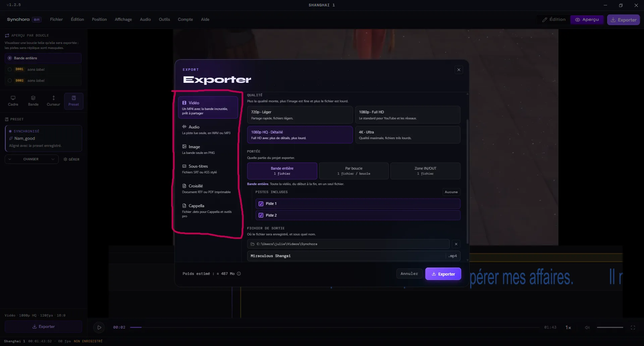The height and width of the screenshot is (346, 644).
Task: Edit the file name field Miraculous Shangai
Action: tap(347, 256)
